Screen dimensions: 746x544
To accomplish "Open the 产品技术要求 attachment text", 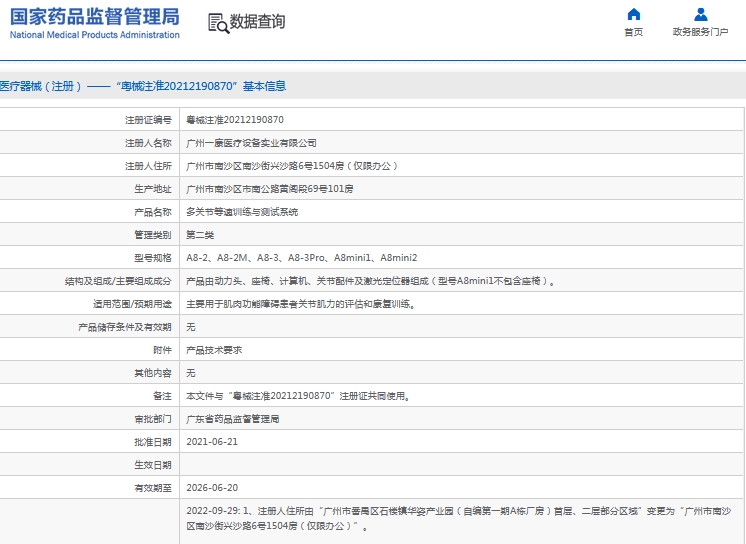I will (x=214, y=350).
